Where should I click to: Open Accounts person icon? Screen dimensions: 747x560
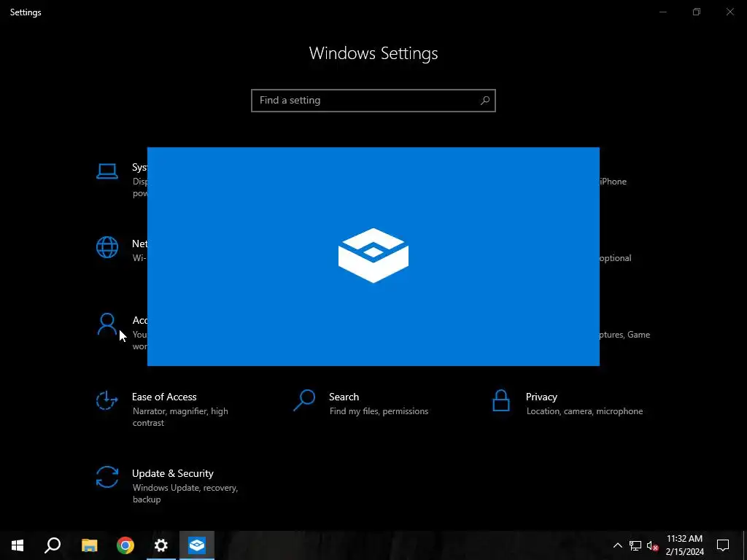tap(107, 324)
